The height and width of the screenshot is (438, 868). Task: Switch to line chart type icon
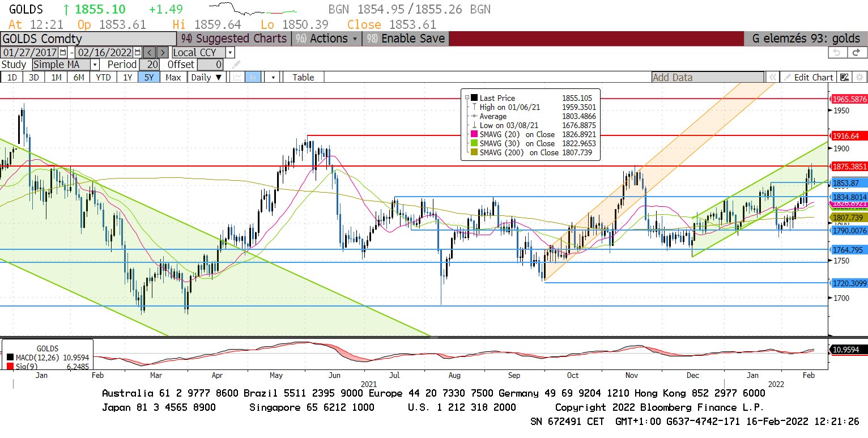click(238, 77)
